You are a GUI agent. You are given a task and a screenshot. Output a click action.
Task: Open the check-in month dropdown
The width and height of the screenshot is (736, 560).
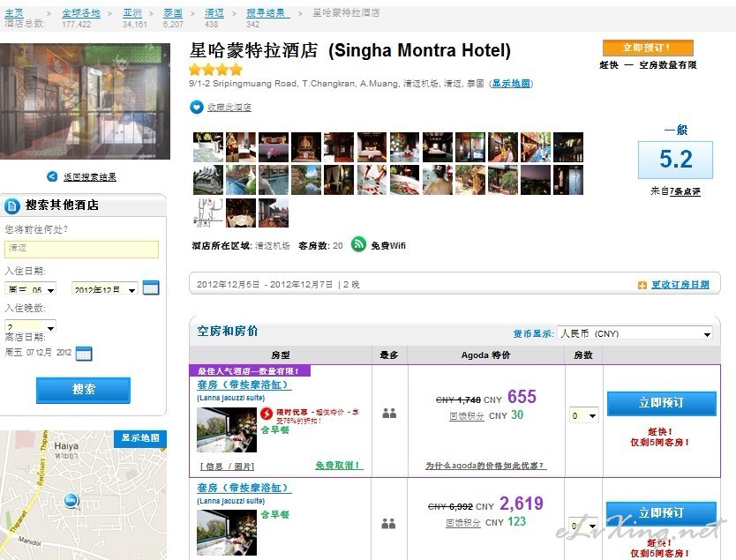pos(104,288)
